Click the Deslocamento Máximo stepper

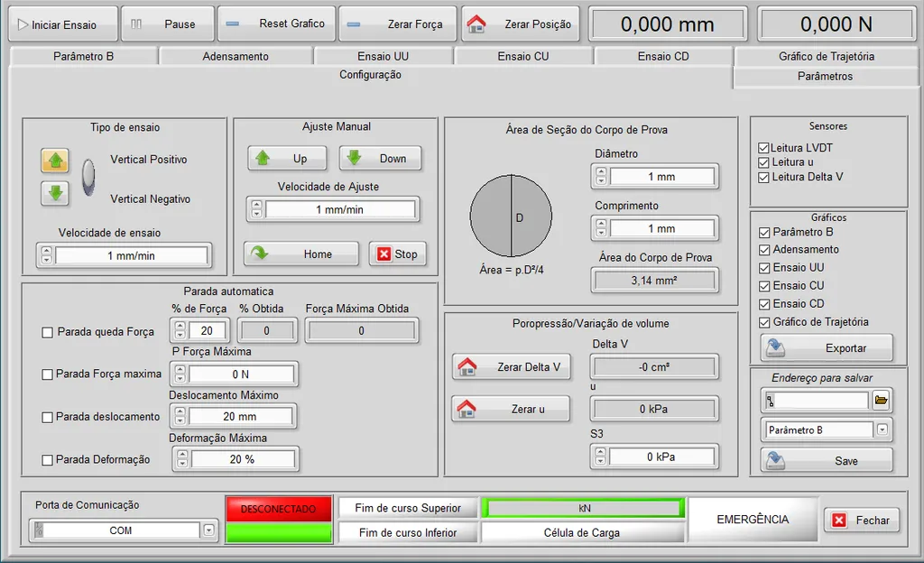(180, 416)
